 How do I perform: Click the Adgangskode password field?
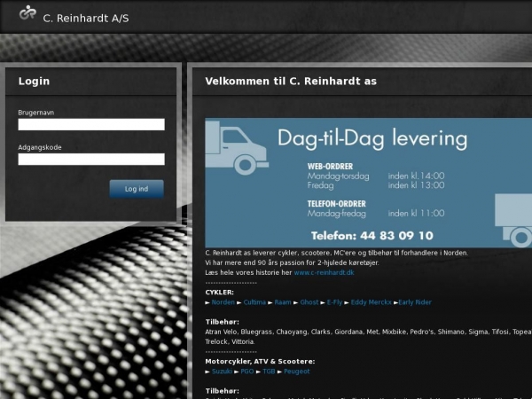(91, 160)
